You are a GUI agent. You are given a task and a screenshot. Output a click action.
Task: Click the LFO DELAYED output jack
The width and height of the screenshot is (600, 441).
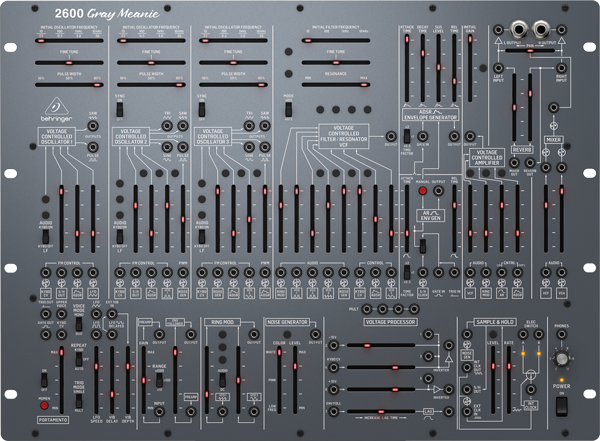[x=112, y=335]
